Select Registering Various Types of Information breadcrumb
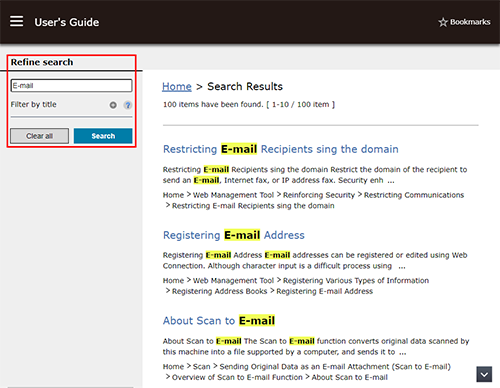 tap(356, 281)
